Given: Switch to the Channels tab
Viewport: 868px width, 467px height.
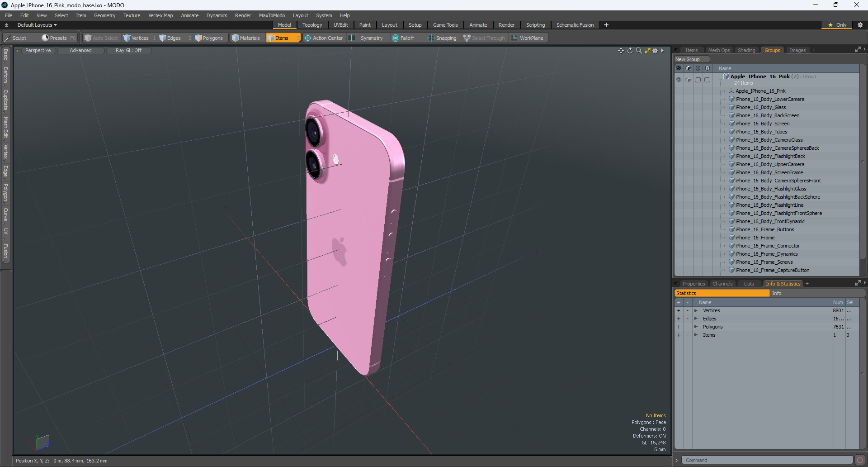Looking at the screenshot, I should [722, 284].
